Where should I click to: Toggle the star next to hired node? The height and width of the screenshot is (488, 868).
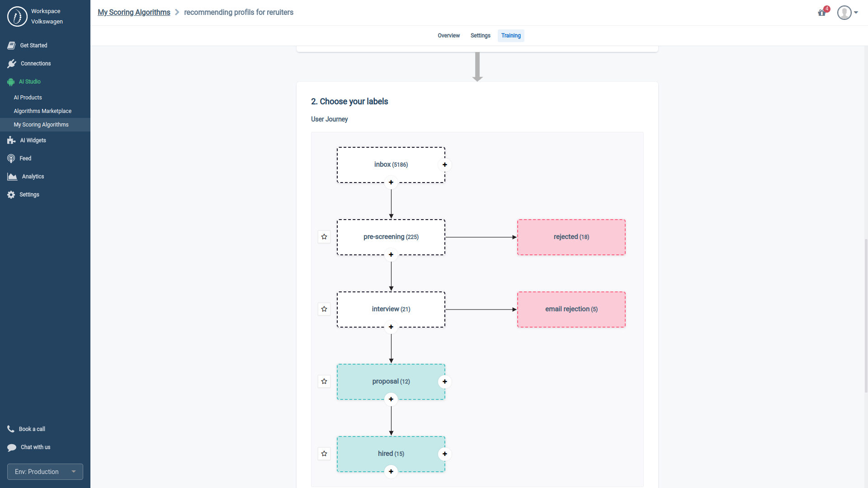(324, 454)
